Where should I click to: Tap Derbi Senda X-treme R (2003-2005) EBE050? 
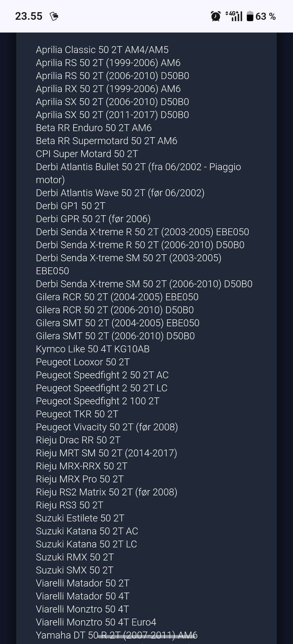[143, 232]
